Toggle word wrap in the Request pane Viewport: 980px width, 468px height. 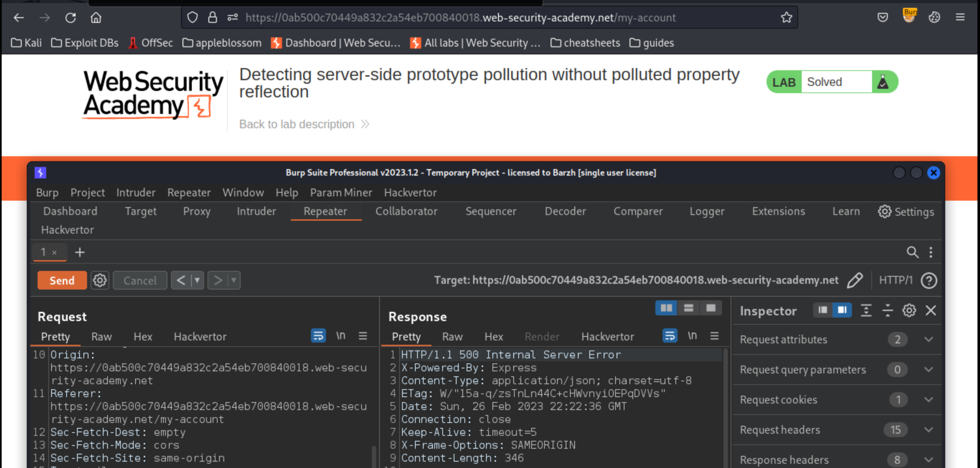pyautogui.click(x=318, y=336)
